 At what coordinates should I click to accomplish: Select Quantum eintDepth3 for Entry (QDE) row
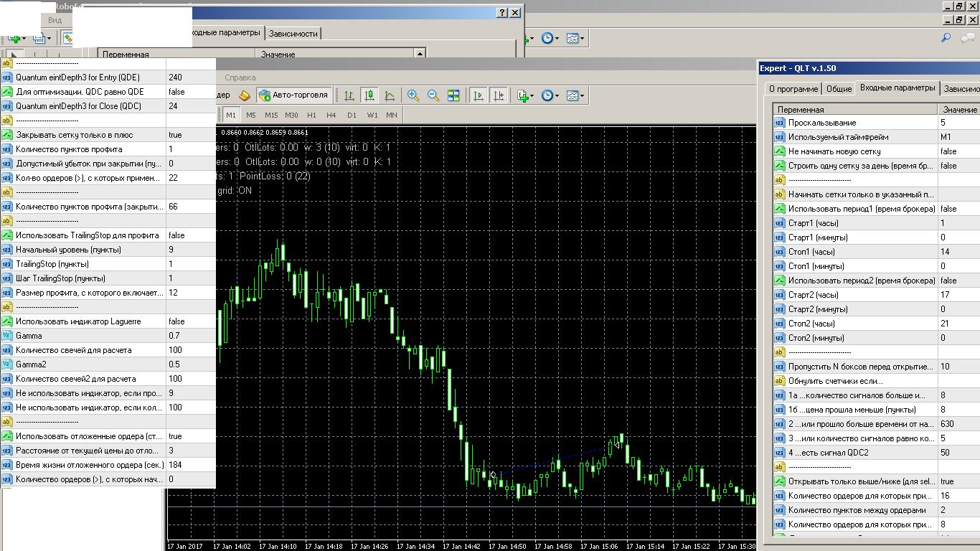tap(108, 77)
